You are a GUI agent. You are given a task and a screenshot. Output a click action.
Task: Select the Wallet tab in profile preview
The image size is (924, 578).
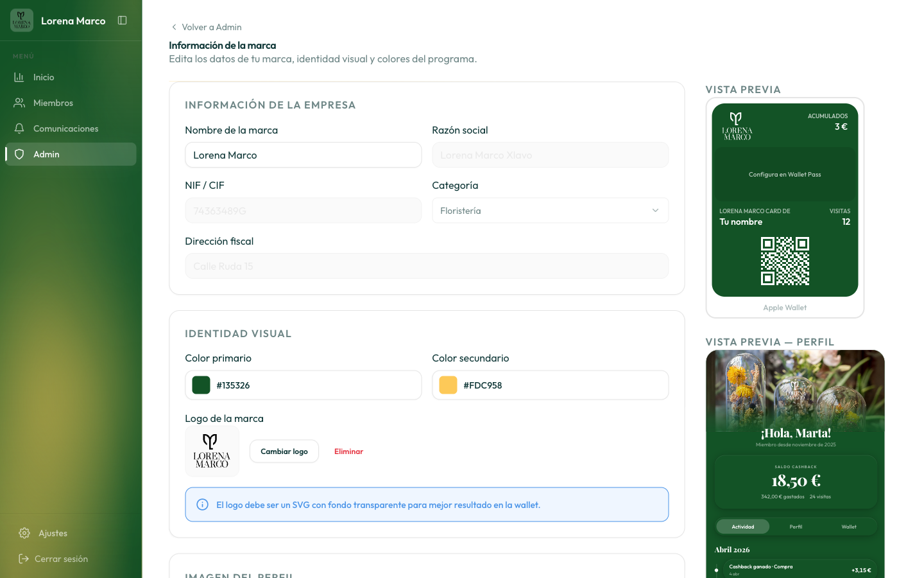849,527
